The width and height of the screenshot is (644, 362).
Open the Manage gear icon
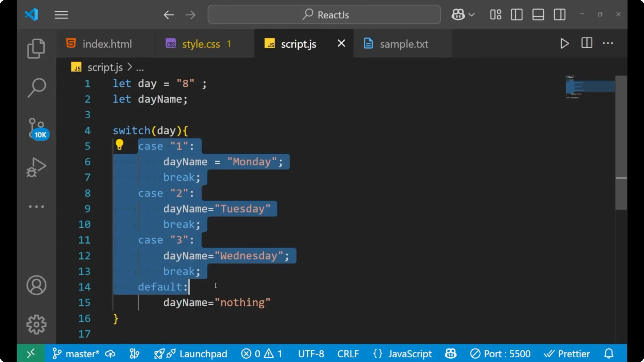(36, 324)
